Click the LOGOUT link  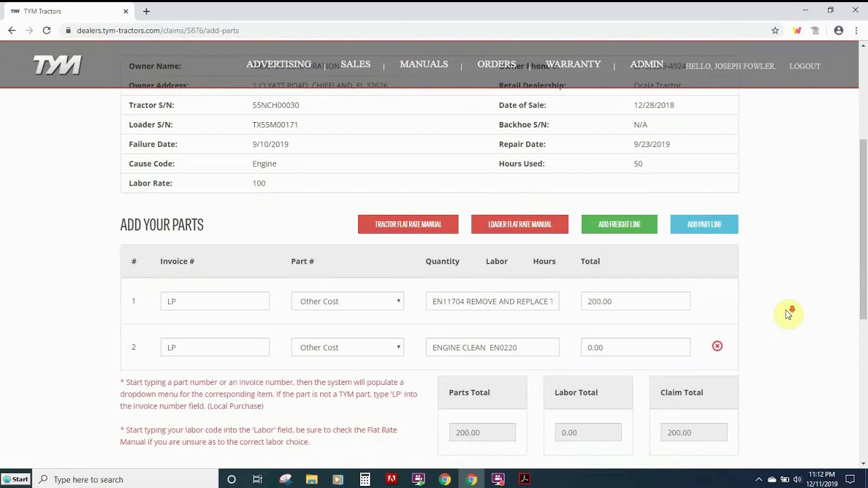pos(805,66)
